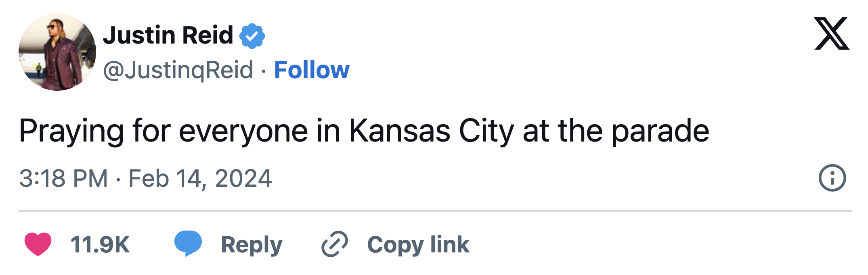Click the Feb 14, 2024 date

(x=200, y=178)
